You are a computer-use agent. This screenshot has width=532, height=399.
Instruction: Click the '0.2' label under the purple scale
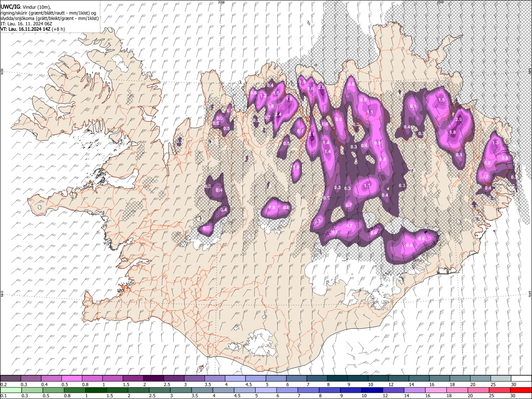coord(4,384)
